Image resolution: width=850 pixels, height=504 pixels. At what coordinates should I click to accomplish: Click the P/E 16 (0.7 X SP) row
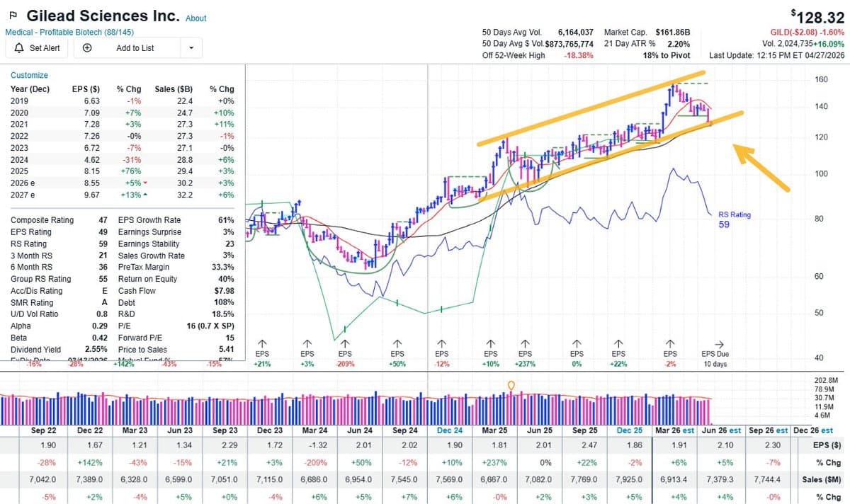tap(176, 326)
